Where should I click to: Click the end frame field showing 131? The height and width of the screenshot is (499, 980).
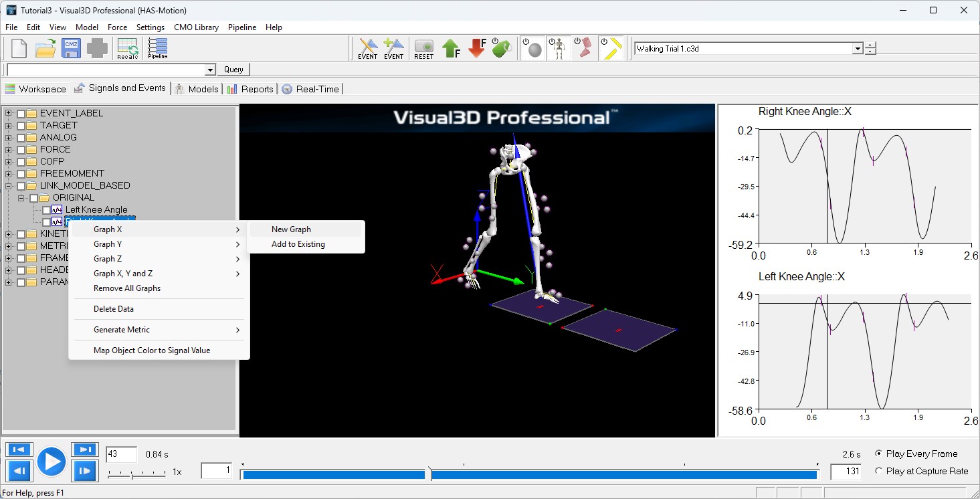pos(846,471)
